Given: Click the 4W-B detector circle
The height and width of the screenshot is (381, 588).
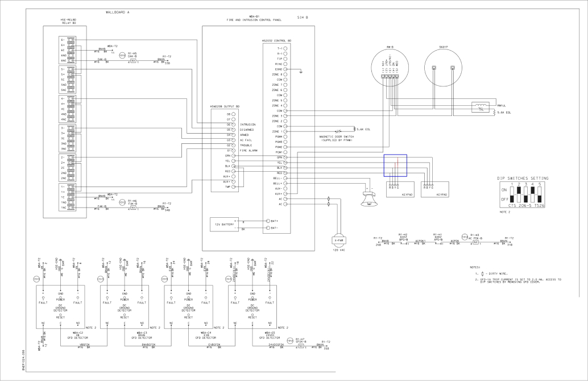Looking at the screenshot, I should 390,68.
